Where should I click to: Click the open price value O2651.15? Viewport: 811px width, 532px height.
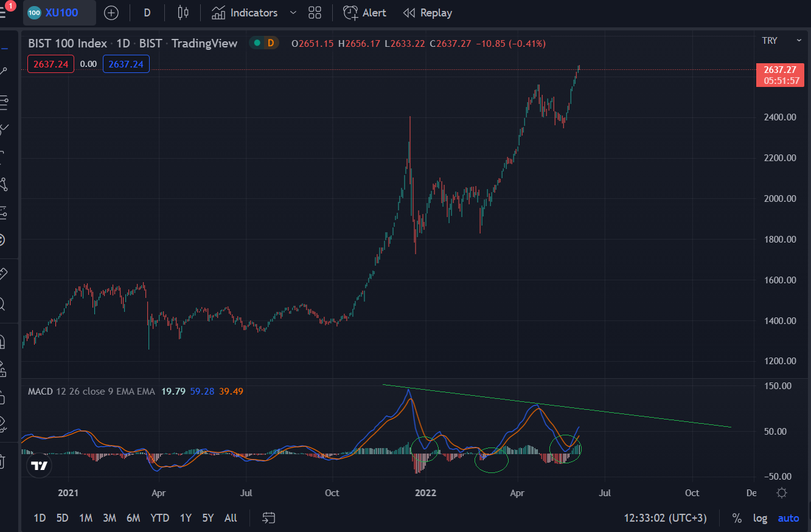tap(313, 44)
